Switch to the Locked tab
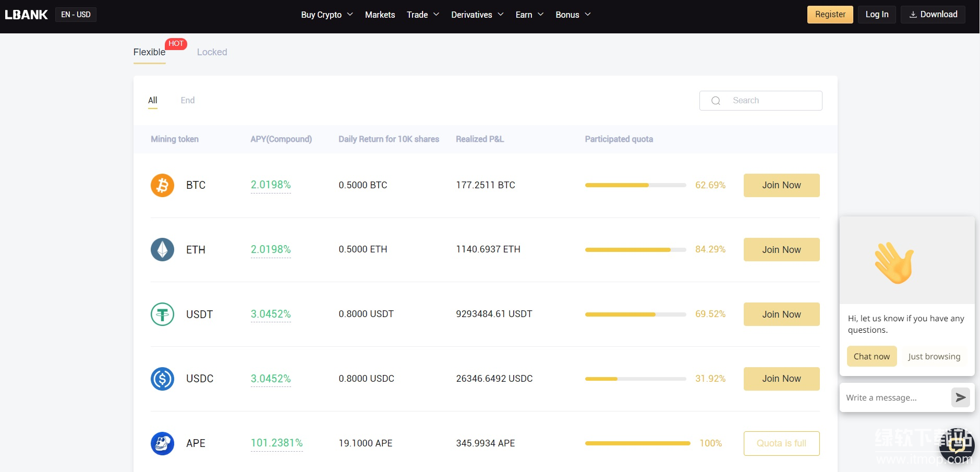The image size is (980, 472). tap(212, 52)
